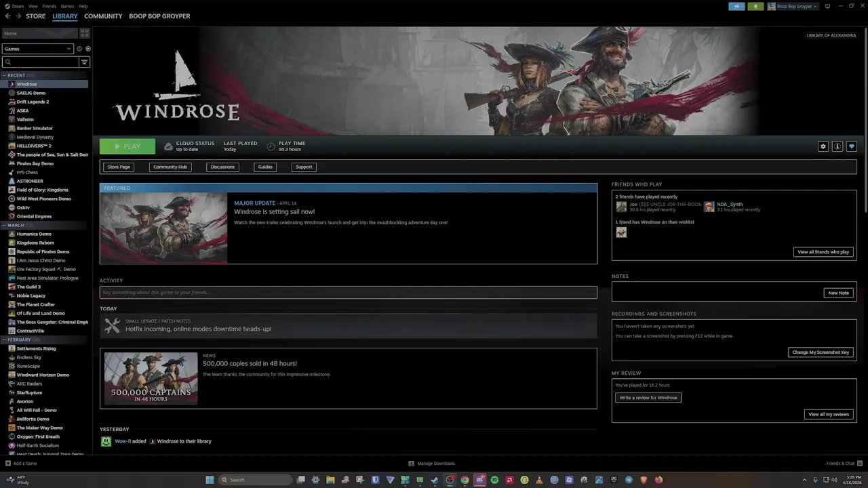Screen dimensions: 868x488
Task: Show hidden system tray icons chevron
Action: [x=805, y=480]
